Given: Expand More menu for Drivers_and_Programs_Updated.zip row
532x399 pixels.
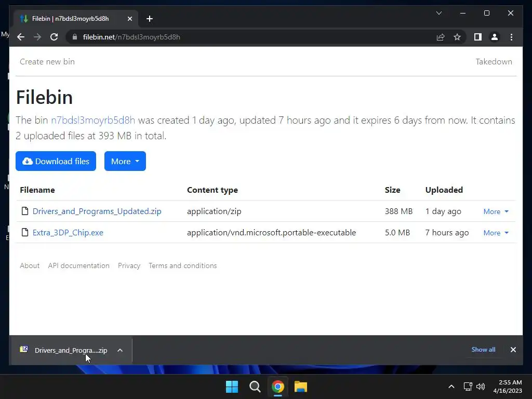Looking at the screenshot, I should [496, 211].
